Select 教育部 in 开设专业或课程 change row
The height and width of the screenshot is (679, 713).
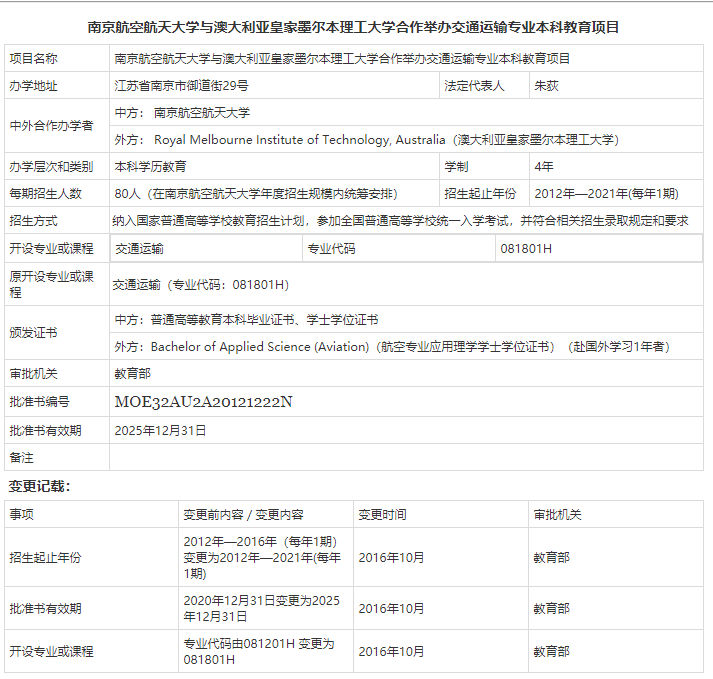pyautogui.click(x=551, y=651)
